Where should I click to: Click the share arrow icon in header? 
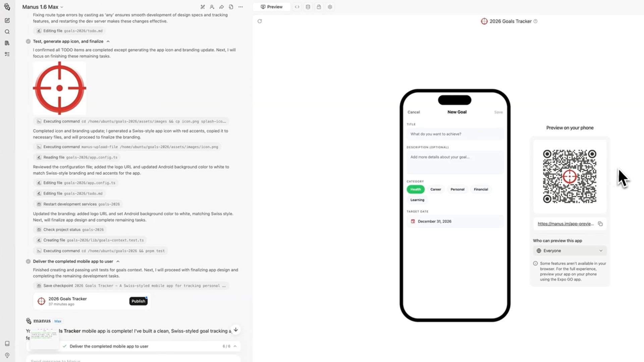pyautogui.click(x=221, y=7)
